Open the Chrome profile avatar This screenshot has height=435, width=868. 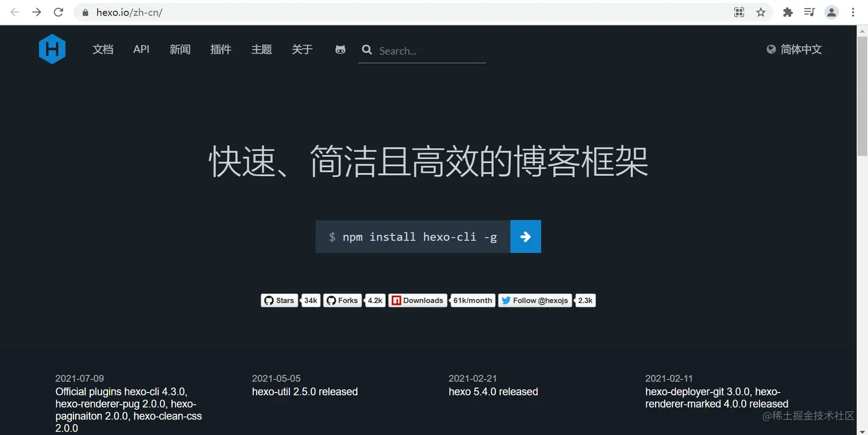click(831, 12)
